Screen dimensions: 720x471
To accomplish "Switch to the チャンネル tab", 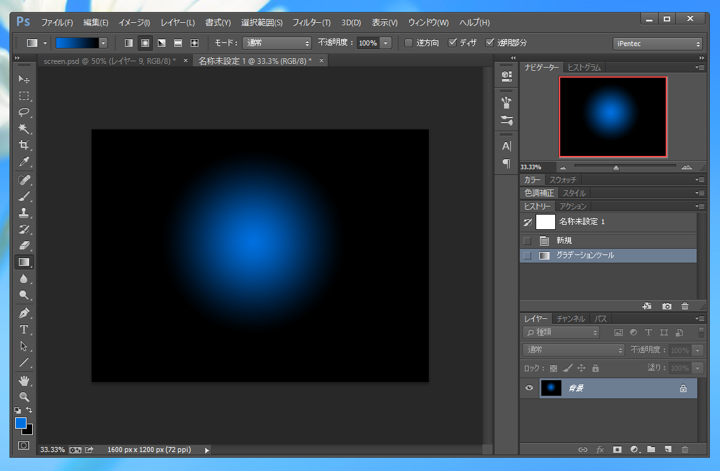I will coord(570,319).
